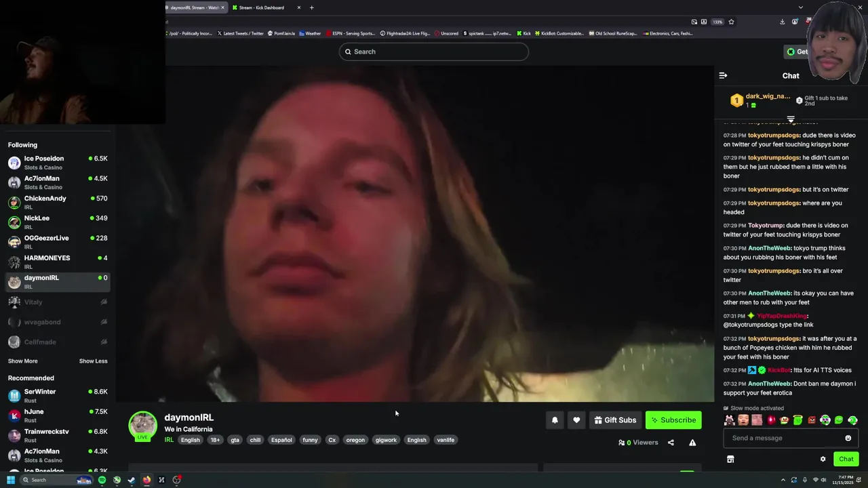Screen dimensions: 868x488
Task: Click the gta stream tag
Action: pyautogui.click(x=235, y=440)
